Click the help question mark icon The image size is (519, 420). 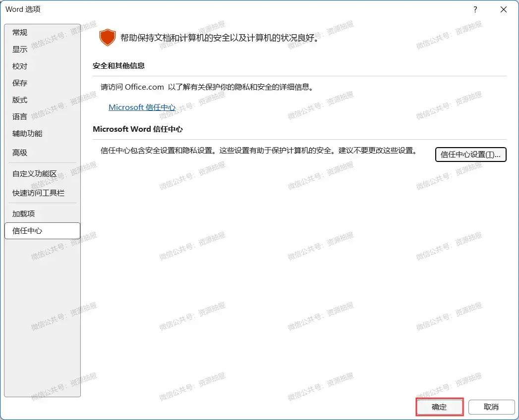pyautogui.click(x=475, y=9)
